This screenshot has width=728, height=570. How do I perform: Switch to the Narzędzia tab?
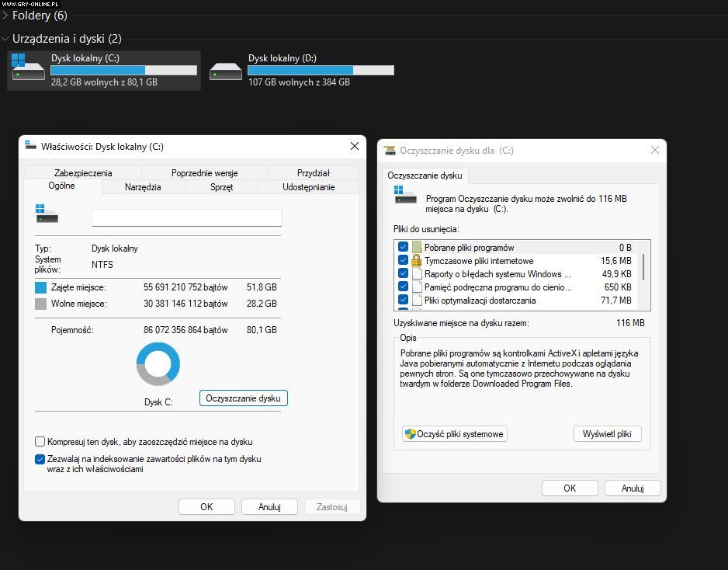[x=143, y=187]
